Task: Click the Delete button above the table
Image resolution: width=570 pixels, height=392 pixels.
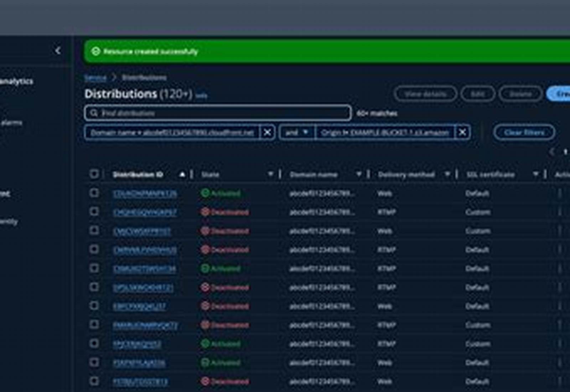Action: (520, 94)
